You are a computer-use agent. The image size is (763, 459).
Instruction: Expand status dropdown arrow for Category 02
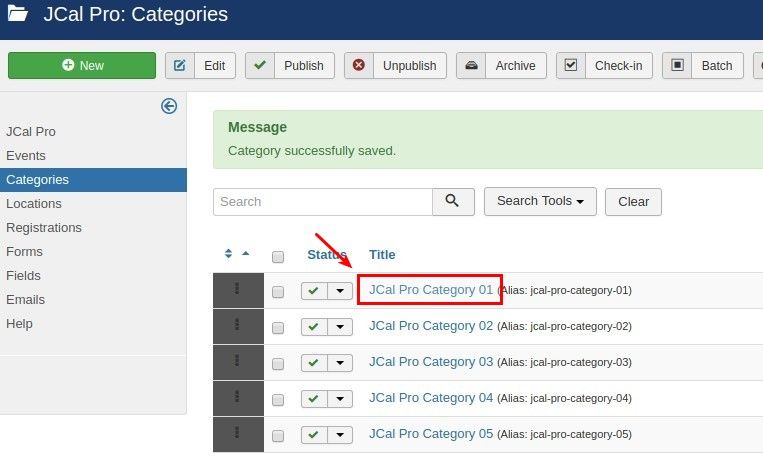pyautogui.click(x=340, y=327)
